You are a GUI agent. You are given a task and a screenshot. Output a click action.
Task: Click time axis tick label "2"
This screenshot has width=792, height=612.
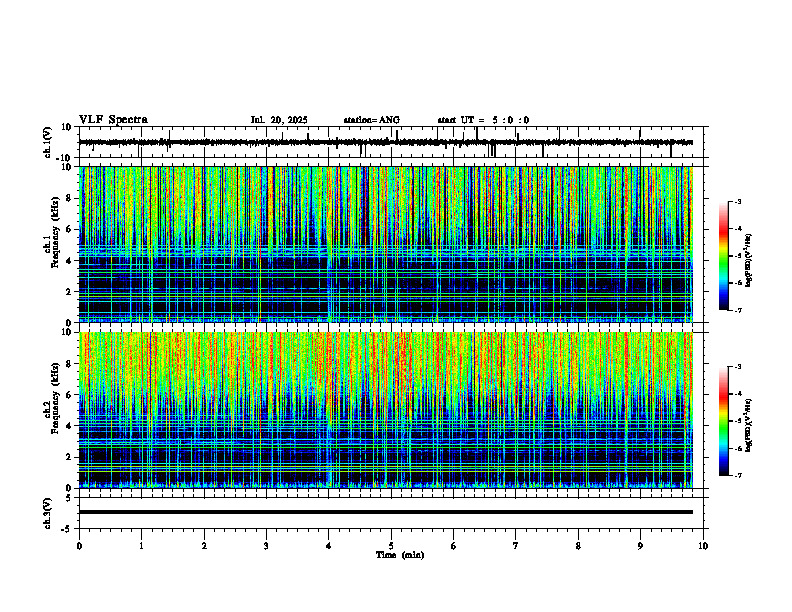click(x=204, y=546)
